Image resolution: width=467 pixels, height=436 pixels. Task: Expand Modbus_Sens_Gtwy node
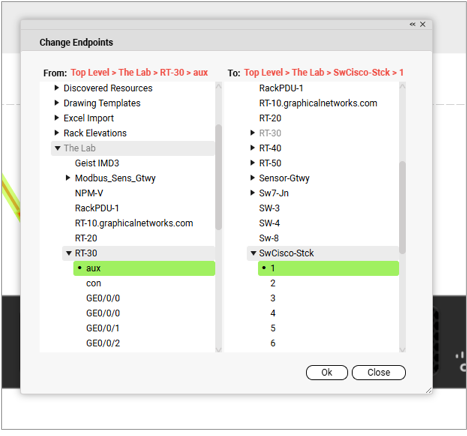click(68, 178)
